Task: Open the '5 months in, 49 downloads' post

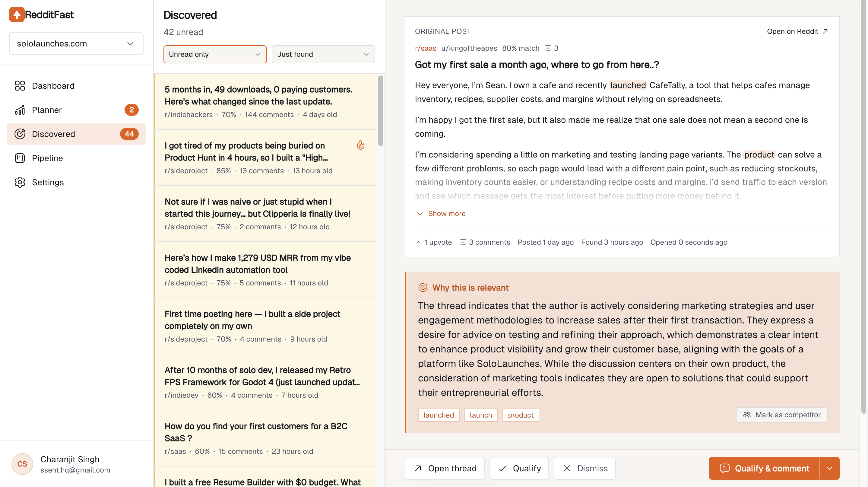Action: 265,101
